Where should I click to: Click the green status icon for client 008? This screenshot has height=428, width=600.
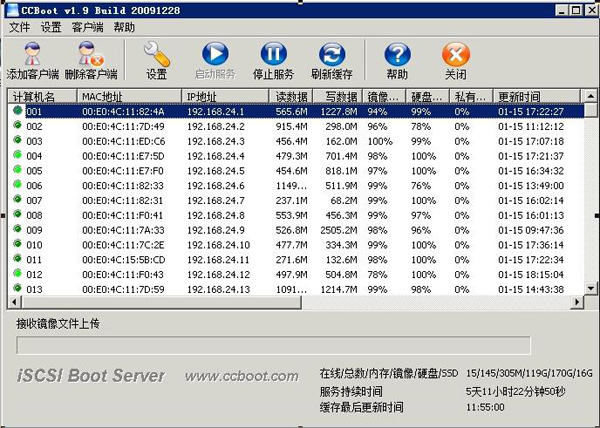tap(18, 214)
